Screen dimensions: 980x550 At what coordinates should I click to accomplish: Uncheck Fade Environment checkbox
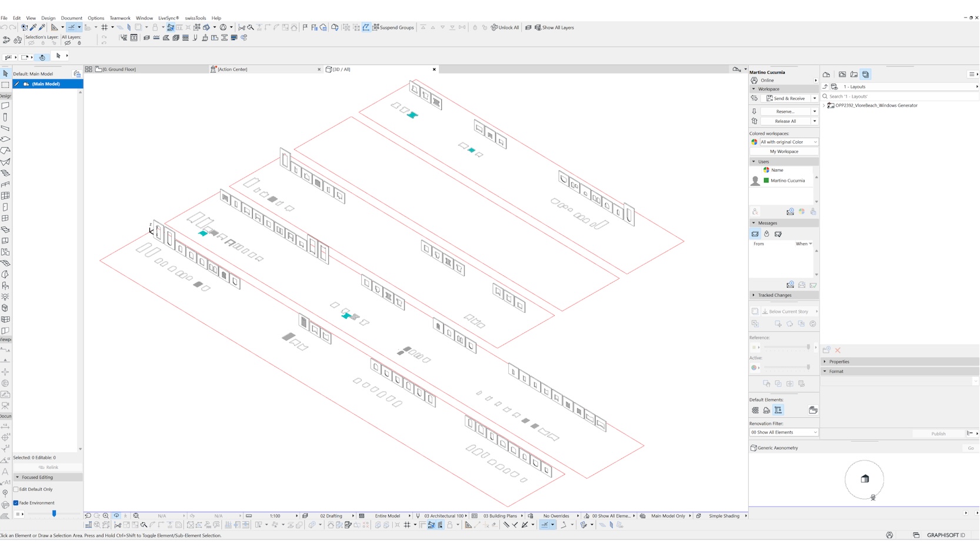[16, 503]
